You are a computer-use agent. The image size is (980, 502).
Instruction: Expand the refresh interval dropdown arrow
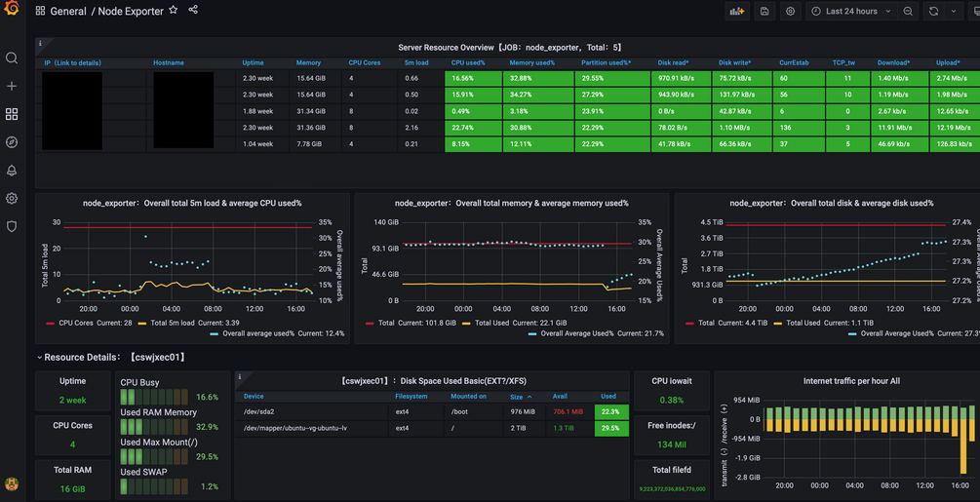coord(954,12)
